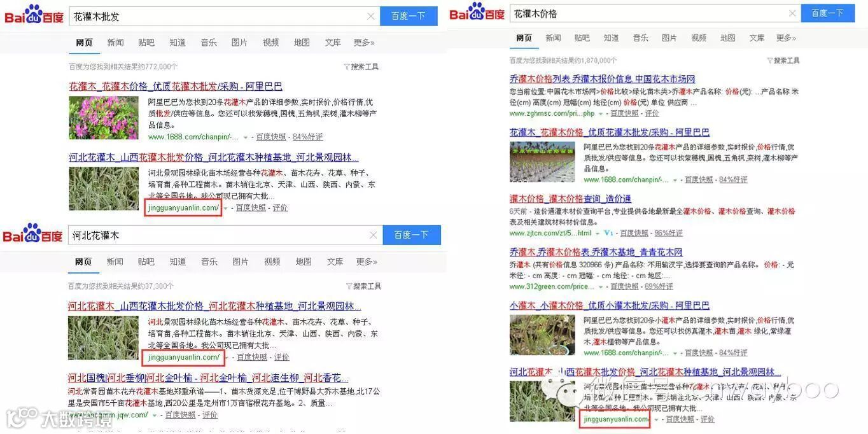Open 更多» menu in 花灌木批发 search
Viewport: 868px width, 434px height.
tap(364, 43)
